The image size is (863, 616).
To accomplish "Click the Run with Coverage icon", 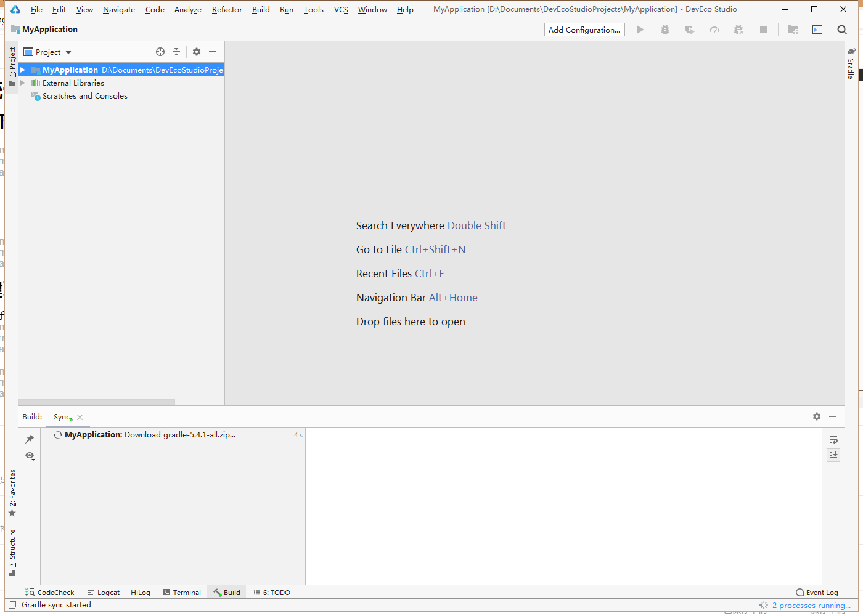I will coord(690,30).
